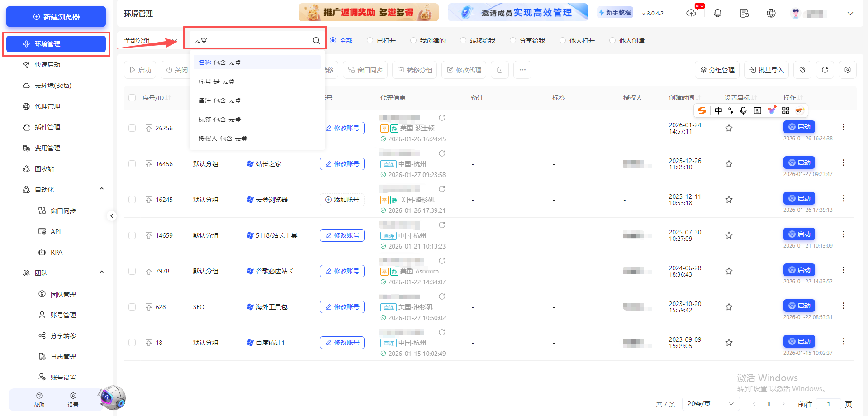The image size is (868, 416).
Task: Toggle the select-all checkbox in the table header
Action: click(x=132, y=97)
